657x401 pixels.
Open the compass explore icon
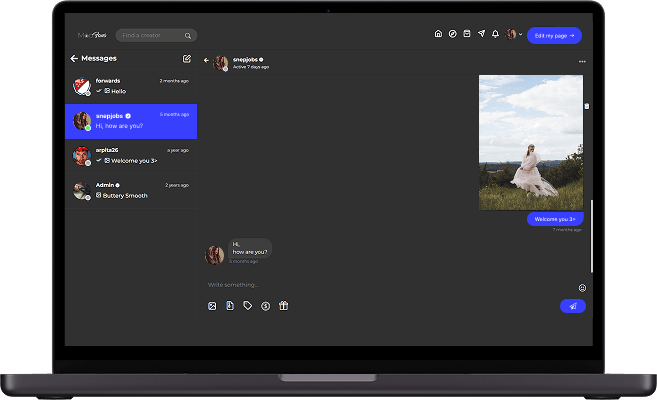click(453, 34)
